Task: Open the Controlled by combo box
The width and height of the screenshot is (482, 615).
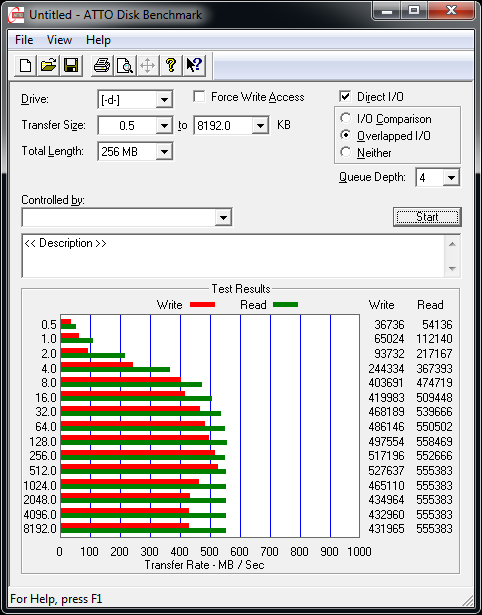Action: [x=127, y=217]
